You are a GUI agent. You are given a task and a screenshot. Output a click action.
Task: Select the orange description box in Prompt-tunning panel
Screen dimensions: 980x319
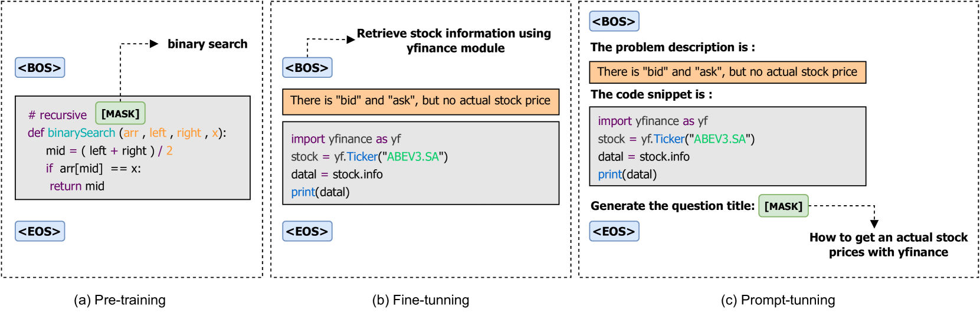(x=727, y=72)
